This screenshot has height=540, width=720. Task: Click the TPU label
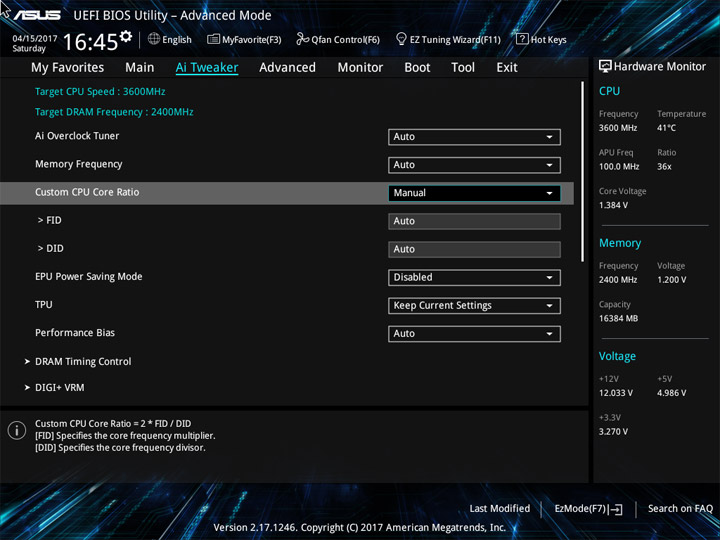(x=44, y=304)
